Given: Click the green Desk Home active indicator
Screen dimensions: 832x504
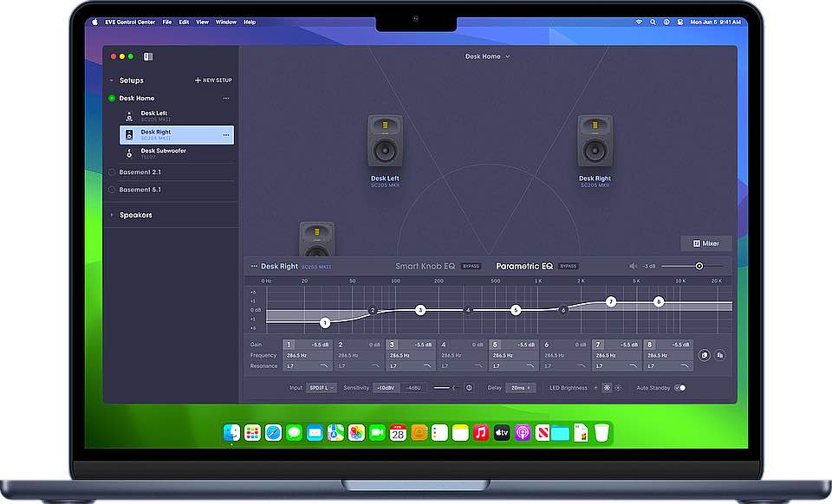Looking at the screenshot, I should [112, 98].
